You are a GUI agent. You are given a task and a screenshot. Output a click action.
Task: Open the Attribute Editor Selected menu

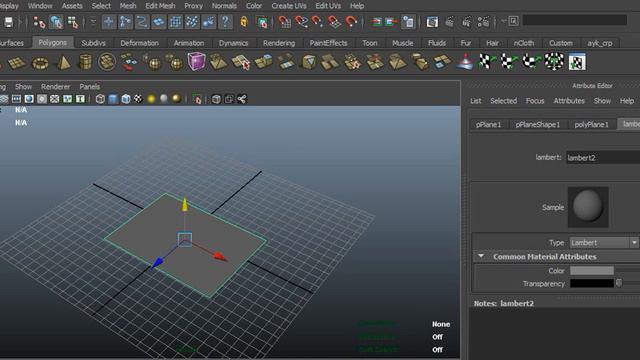click(x=504, y=101)
